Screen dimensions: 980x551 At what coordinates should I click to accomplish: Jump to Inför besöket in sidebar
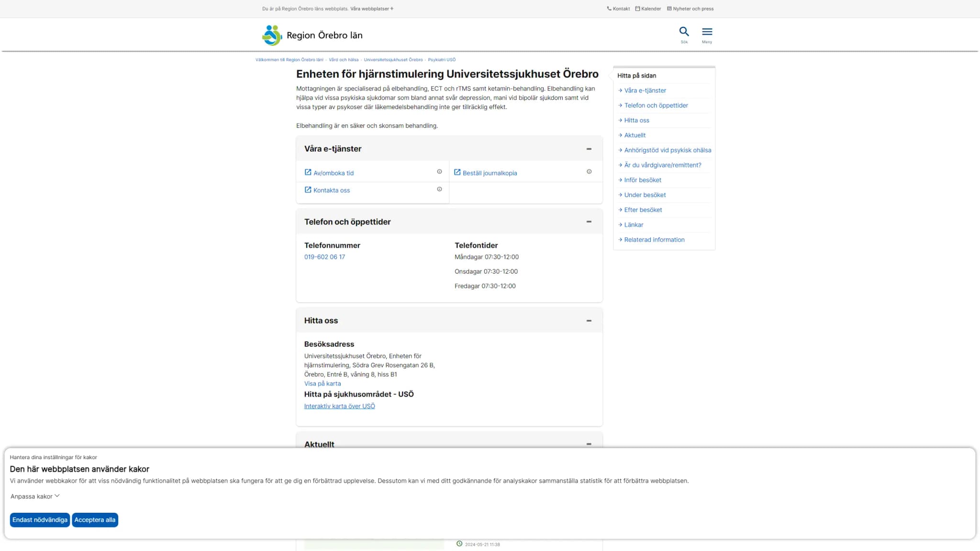[643, 180]
